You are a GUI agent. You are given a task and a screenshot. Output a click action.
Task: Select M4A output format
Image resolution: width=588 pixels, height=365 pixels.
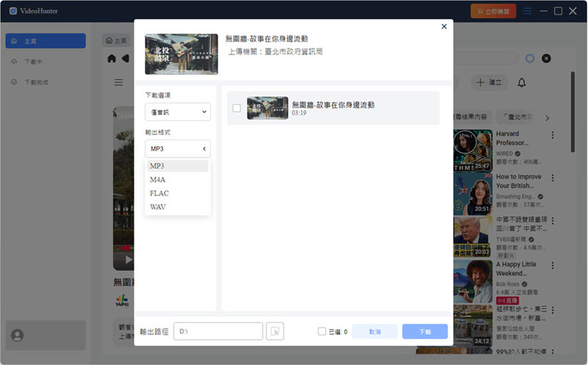point(178,179)
